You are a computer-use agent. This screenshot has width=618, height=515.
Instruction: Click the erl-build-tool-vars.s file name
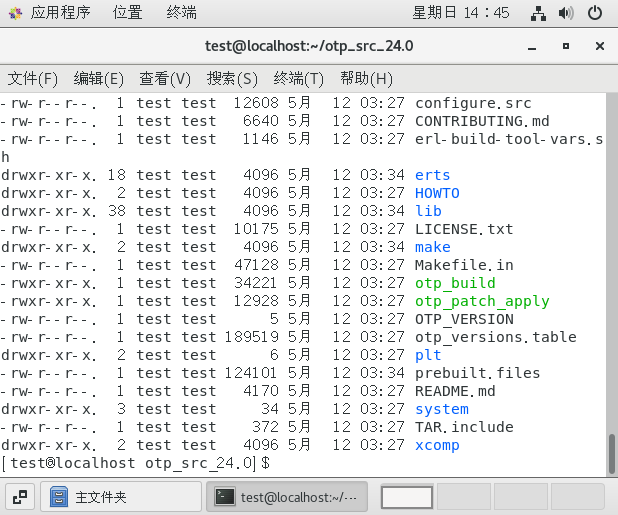[509, 139]
